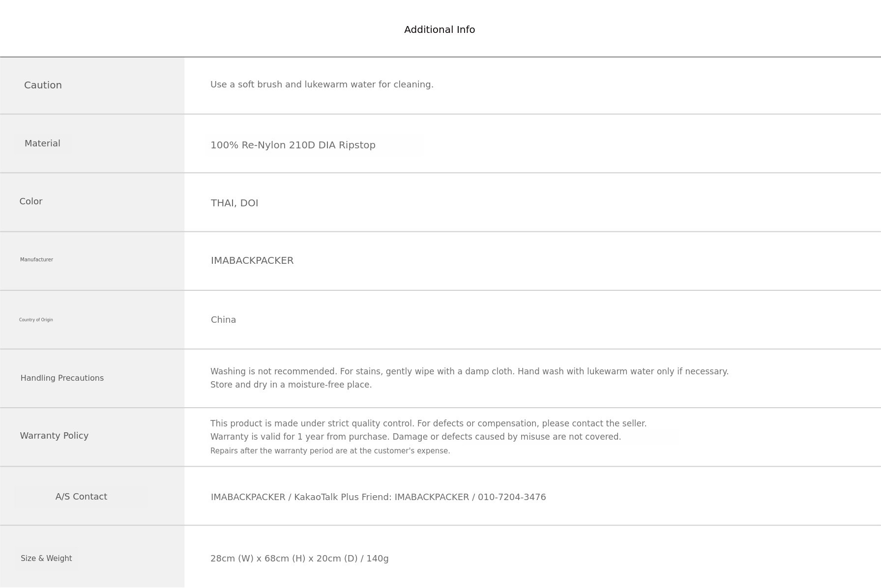Click the Additional Info heading
Viewport: 881px width, 588px height.
[440, 30]
